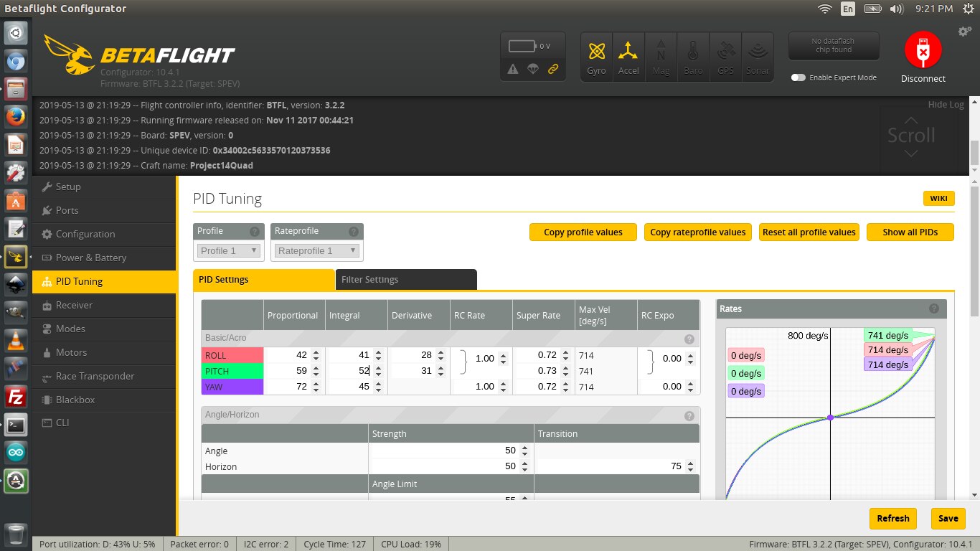980x551 pixels.
Task: Click the Roll Proportional value field
Action: (288, 355)
